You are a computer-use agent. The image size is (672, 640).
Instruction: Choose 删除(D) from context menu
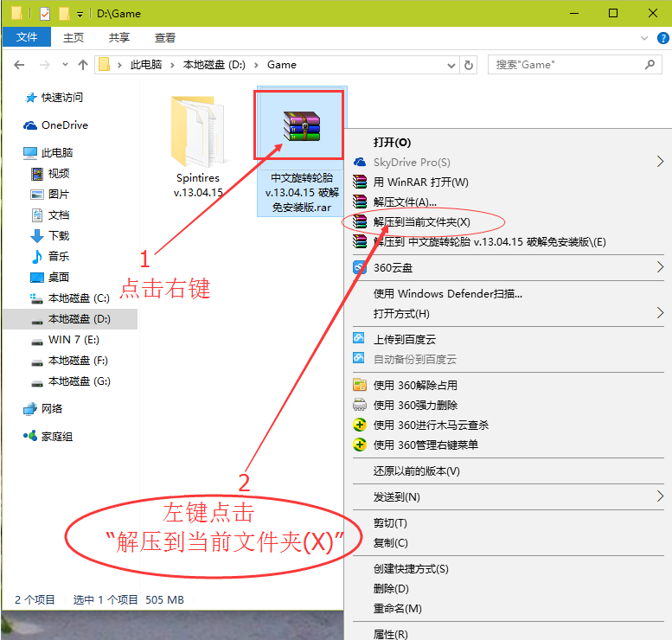[x=509, y=589]
